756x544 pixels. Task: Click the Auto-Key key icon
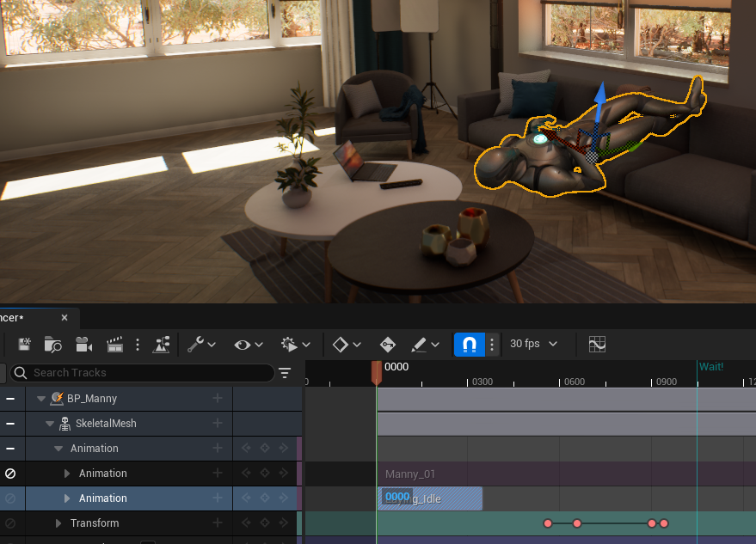tap(388, 345)
